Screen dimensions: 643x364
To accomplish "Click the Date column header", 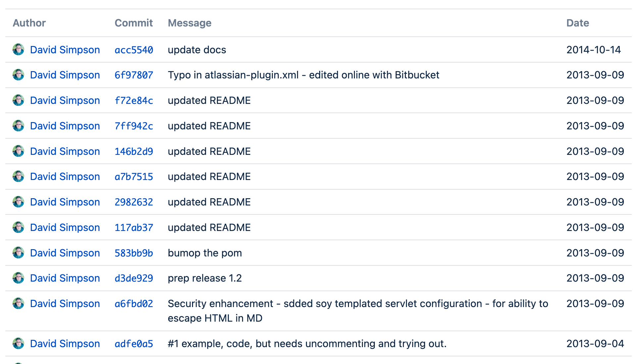I will tap(577, 23).
